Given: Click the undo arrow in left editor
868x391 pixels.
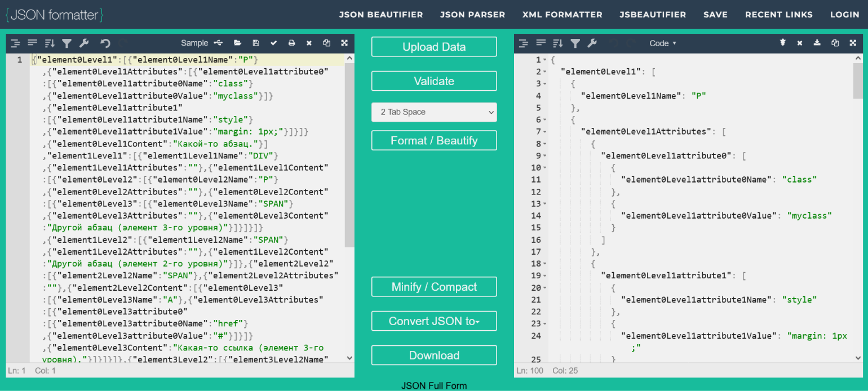Looking at the screenshot, I should click(105, 43).
